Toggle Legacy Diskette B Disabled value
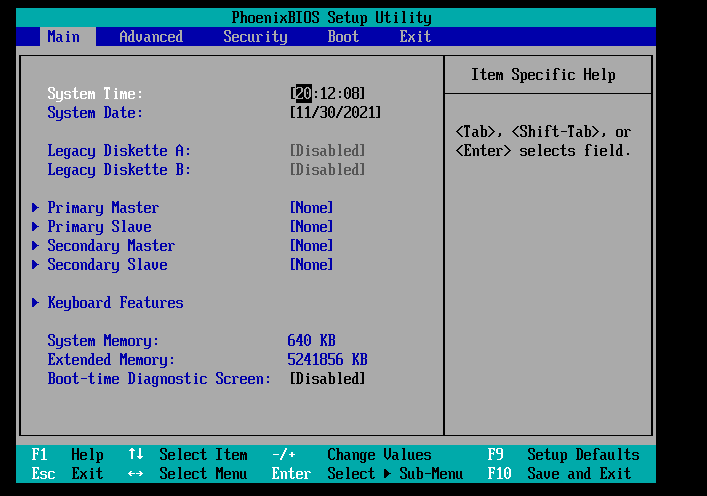The image size is (707, 496). 327,170
